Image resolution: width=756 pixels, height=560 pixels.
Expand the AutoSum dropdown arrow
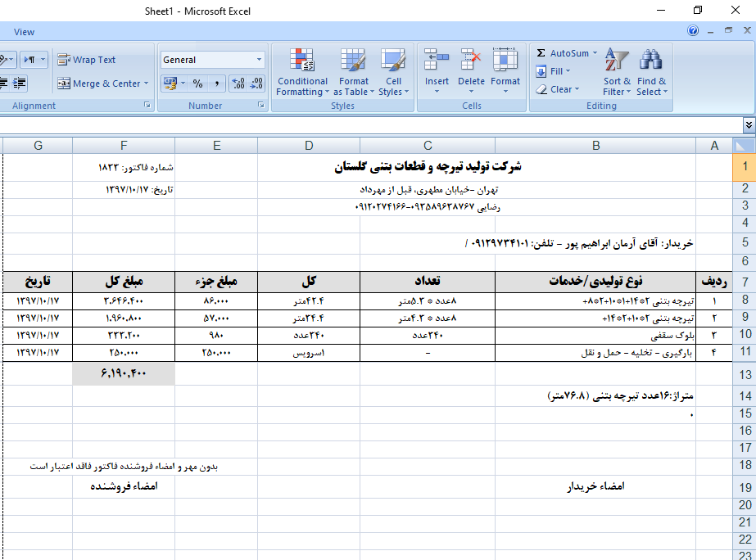[595, 53]
